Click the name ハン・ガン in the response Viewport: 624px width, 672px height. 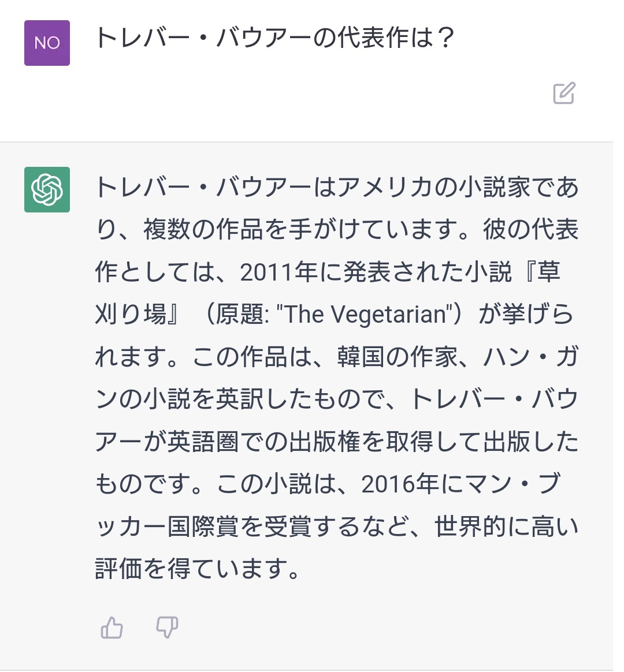[337, 378]
